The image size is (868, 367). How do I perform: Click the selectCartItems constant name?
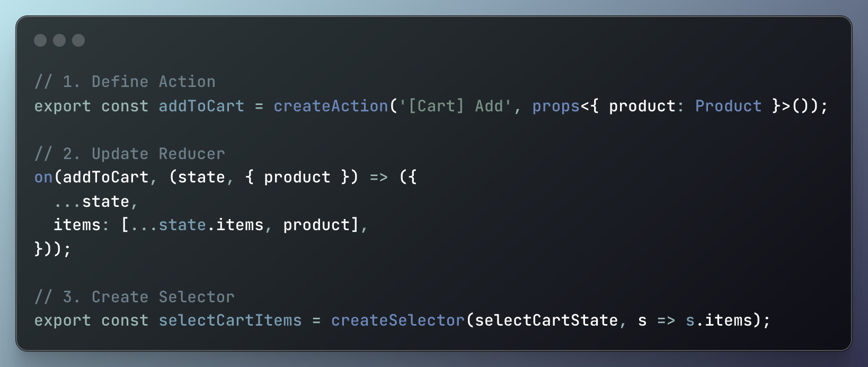pyautogui.click(x=230, y=320)
